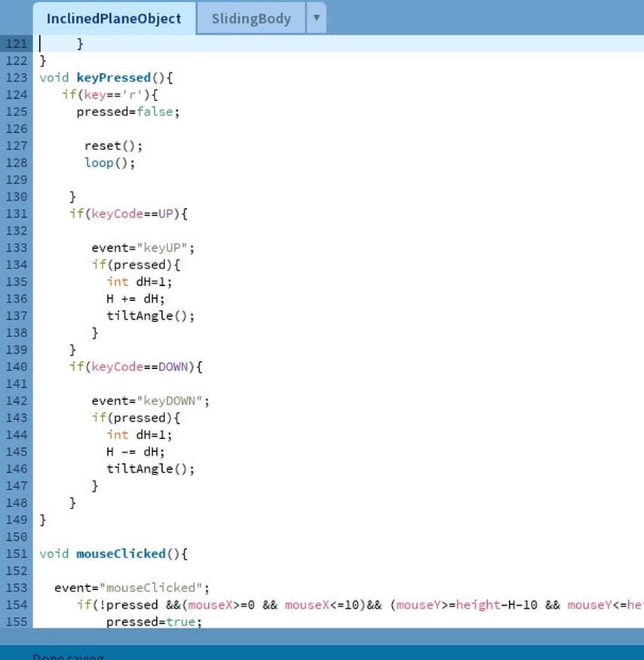644x660 pixels.
Task: Click line number 155 in gutter
Action: pos(17,622)
